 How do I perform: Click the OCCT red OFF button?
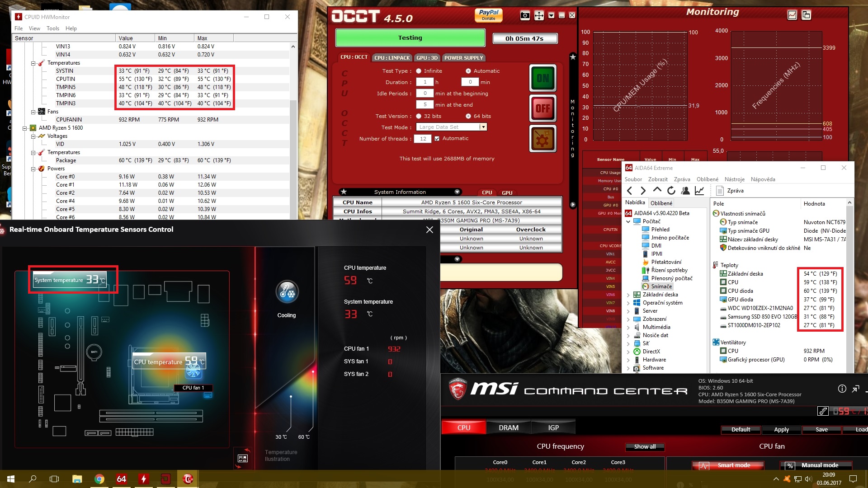click(x=542, y=108)
